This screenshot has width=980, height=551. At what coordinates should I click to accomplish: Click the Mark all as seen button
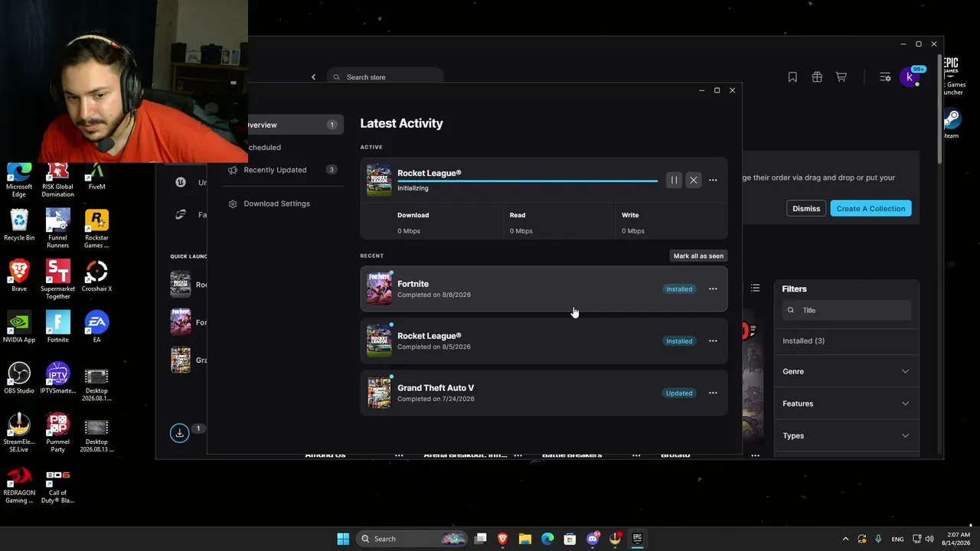click(698, 256)
